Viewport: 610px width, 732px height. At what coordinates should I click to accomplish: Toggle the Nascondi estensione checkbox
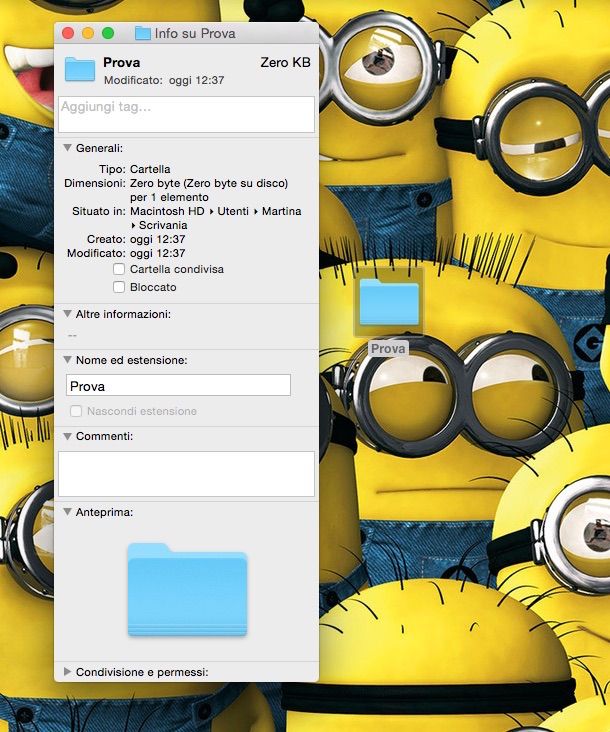point(76,411)
